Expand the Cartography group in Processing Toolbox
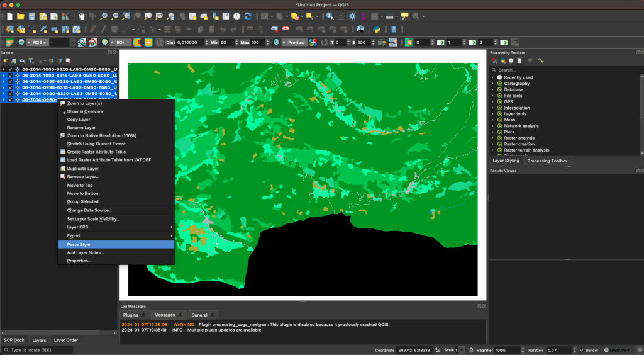Image resolution: width=644 pixels, height=355 pixels. tap(492, 84)
